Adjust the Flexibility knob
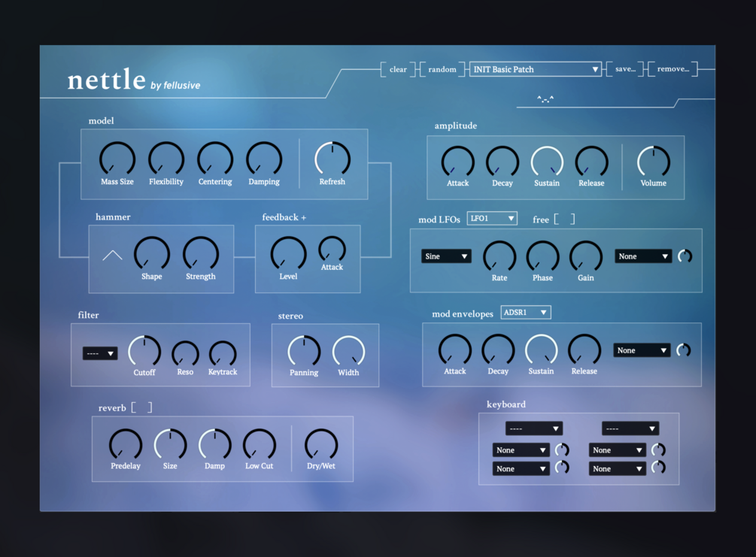The width and height of the screenshot is (756, 557). pyautogui.click(x=166, y=159)
